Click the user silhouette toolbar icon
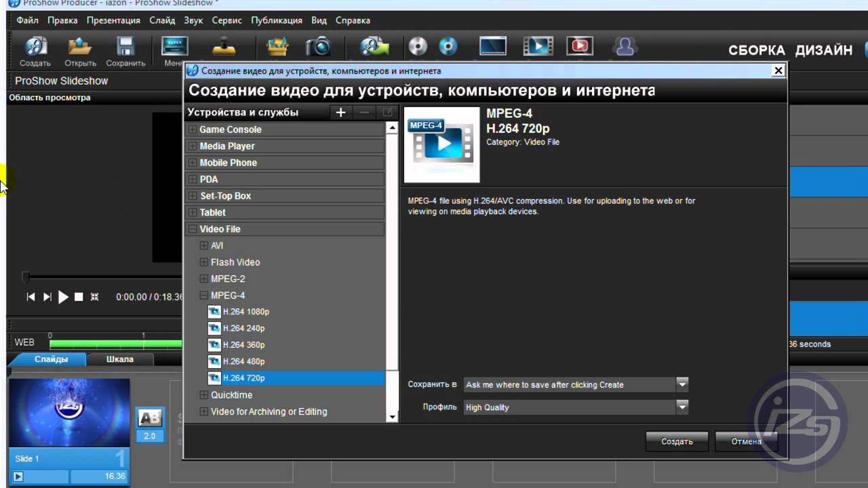This screenshot has height=488, width=868. click(624, 46)
